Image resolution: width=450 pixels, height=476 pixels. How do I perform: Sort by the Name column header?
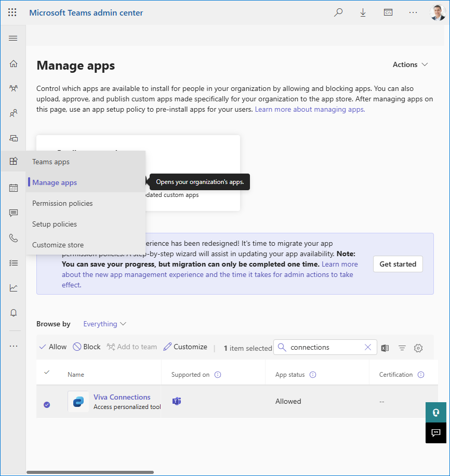tap(76, 375)
